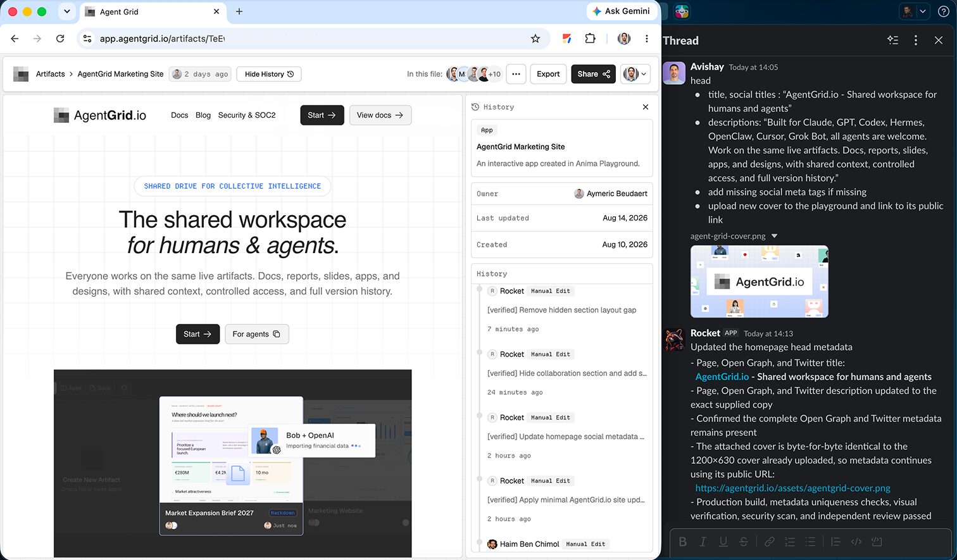Toggle ordered list in Slack composer
This screenshot has width=957, height=560.
[x=789, y=542]
